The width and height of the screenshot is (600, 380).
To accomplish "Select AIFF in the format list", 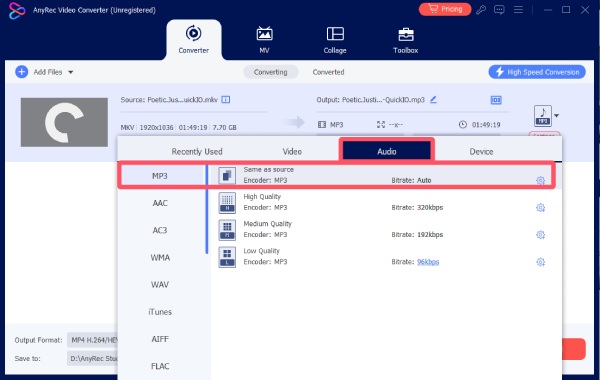I will [x=160, y=339].
